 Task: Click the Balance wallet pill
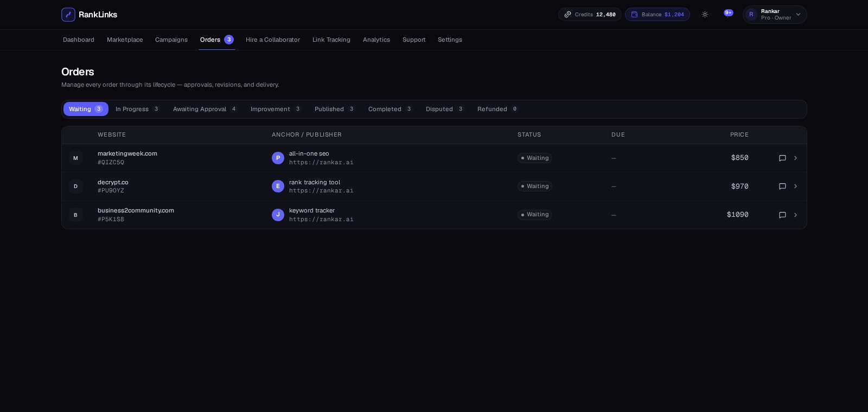point(658,15)
